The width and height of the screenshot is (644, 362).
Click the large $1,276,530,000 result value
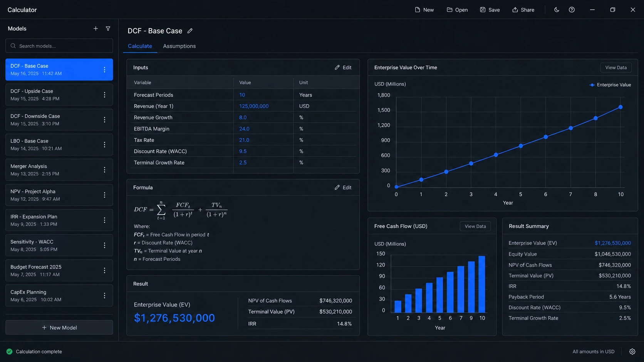click(174, 318)
